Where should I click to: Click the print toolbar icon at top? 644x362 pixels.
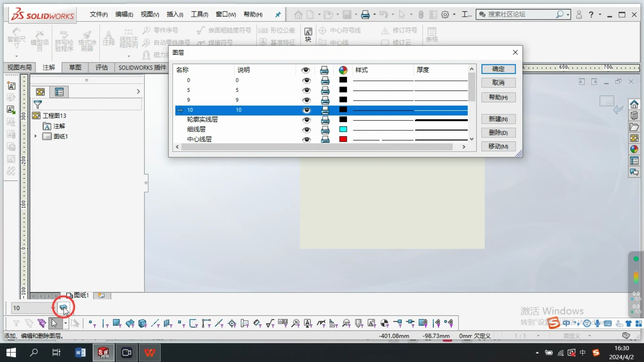pyautogui.click(x=365, y=14)
